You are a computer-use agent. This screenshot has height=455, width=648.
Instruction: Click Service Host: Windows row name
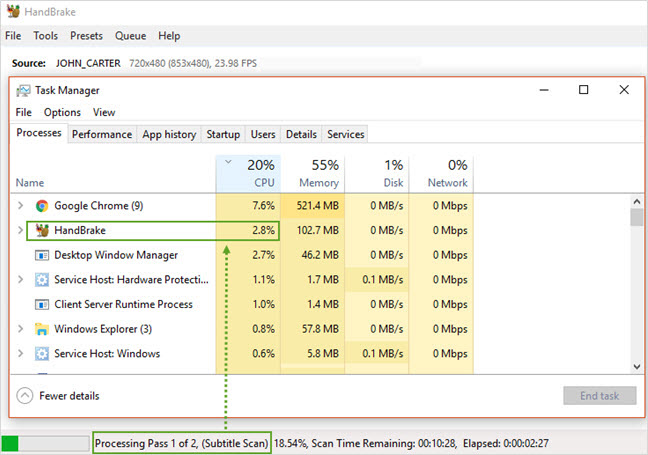(107, 354)
